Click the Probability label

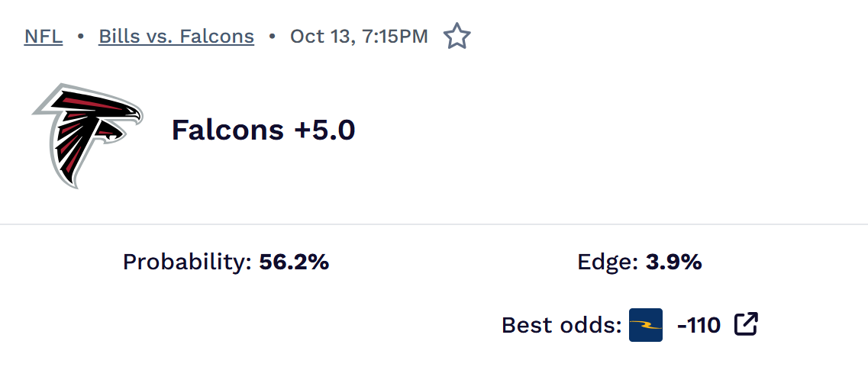(187, 262)
